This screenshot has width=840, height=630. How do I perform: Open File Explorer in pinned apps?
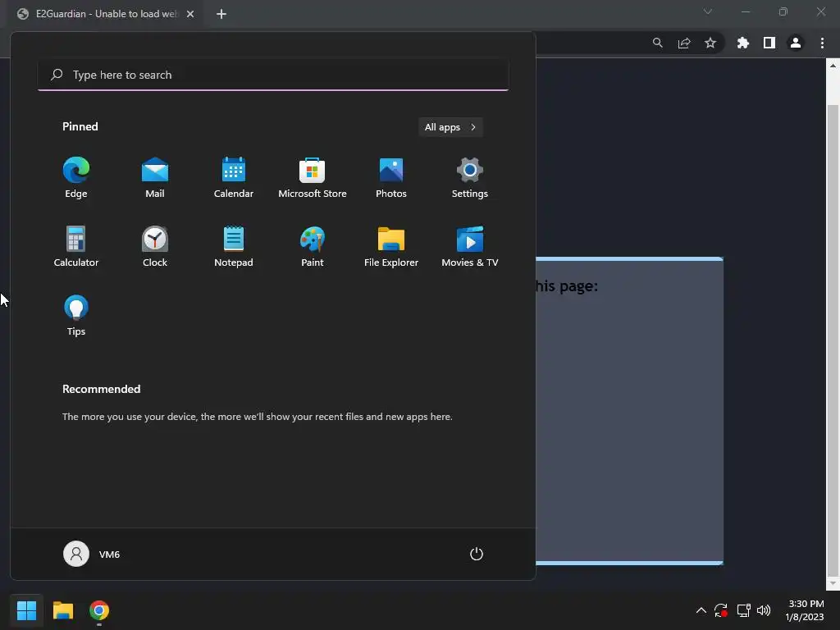pyautogui.click(x=391, y=246)
